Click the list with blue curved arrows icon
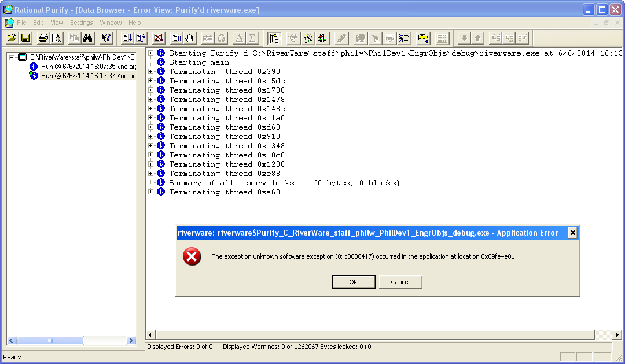This screenshot has height=364, width=625. (141, 38)
